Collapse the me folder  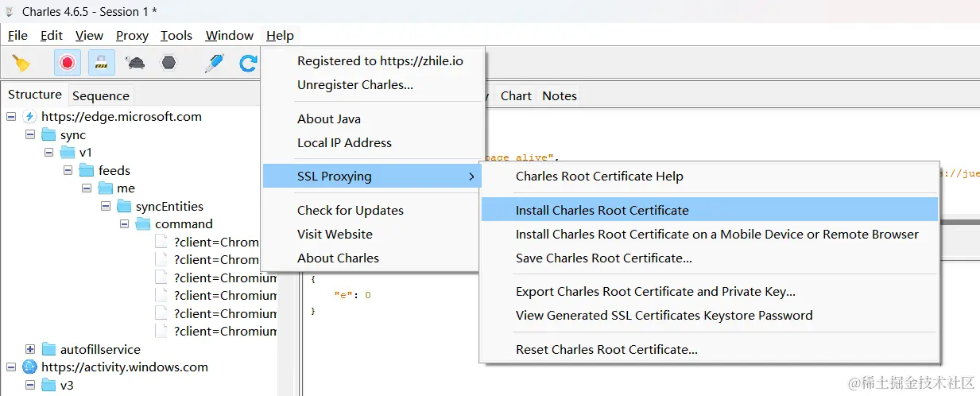(87, 188)
